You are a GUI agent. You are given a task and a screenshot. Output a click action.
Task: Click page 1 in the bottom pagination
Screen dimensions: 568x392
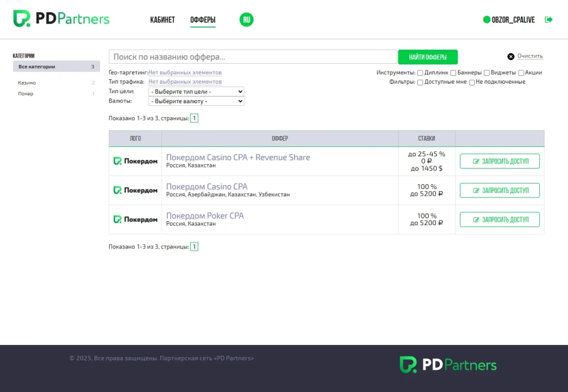tap(194, 247)
